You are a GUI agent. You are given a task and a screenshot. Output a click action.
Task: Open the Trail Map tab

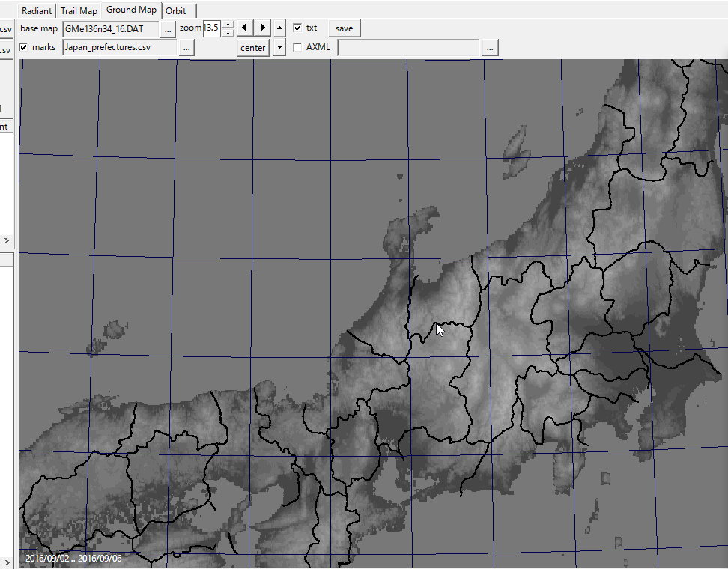(79, 11)
